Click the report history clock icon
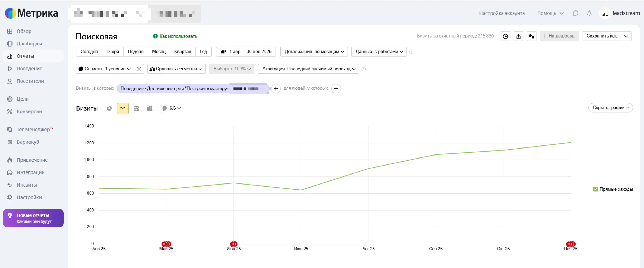The height and width of the screenshot is (268, 644). click(505, 36)
